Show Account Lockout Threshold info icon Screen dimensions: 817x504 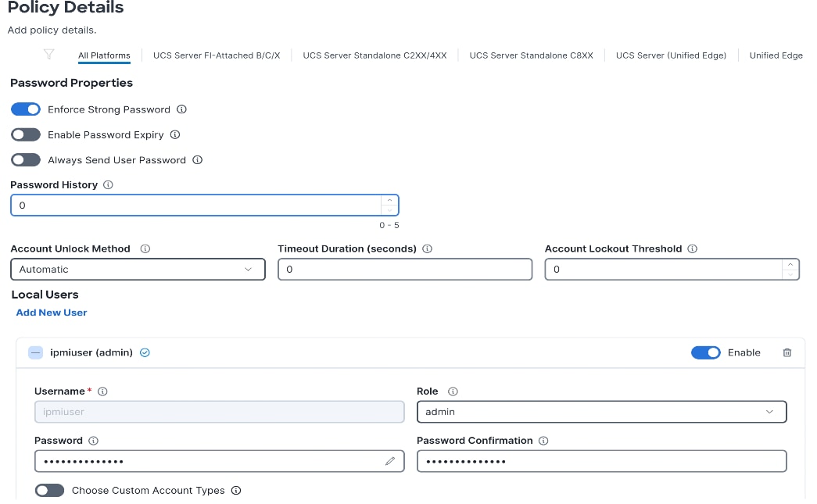click(693, 249)
